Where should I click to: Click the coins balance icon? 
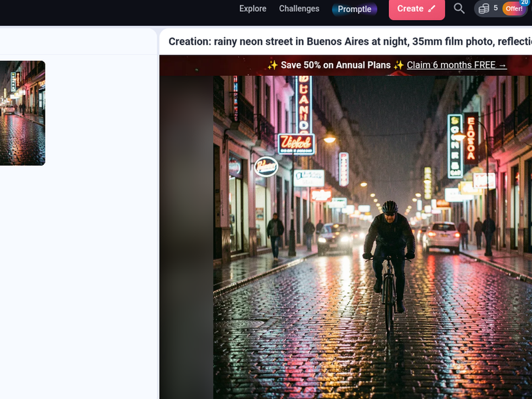pyautogui.click(x=483, y=9)
